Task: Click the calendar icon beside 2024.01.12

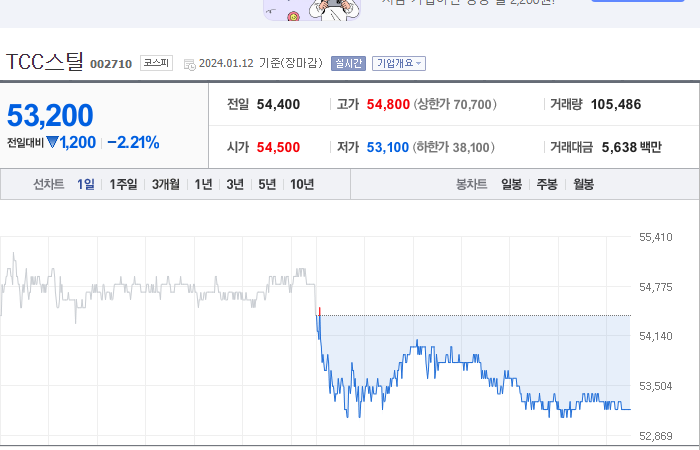Action: pyautogui.click(x=190, y=64)
